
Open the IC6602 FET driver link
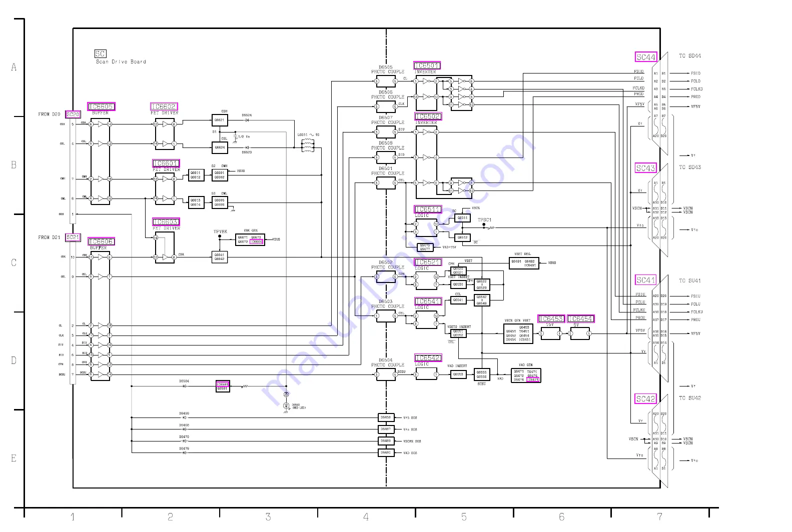click(x=164, y=106)
